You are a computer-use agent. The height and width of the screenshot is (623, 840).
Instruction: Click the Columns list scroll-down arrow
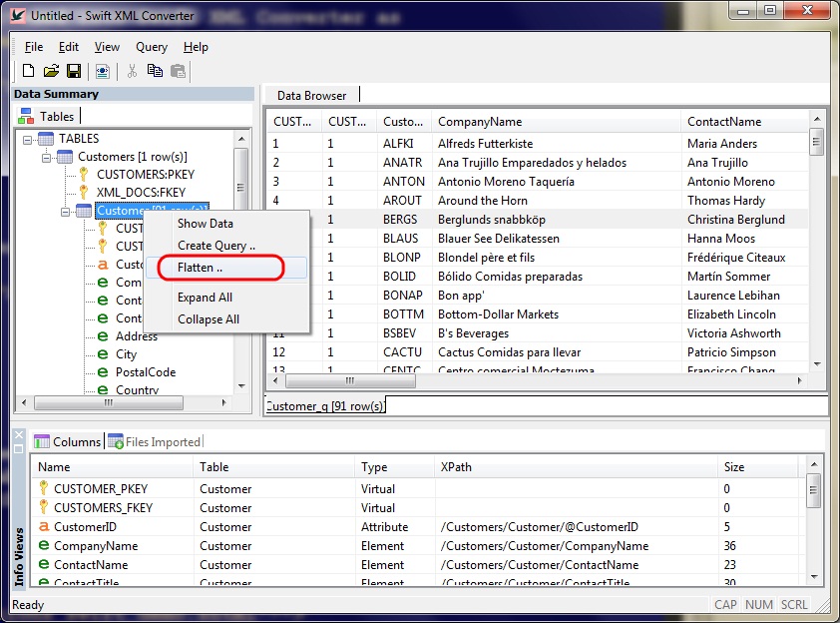coord(814,577)
